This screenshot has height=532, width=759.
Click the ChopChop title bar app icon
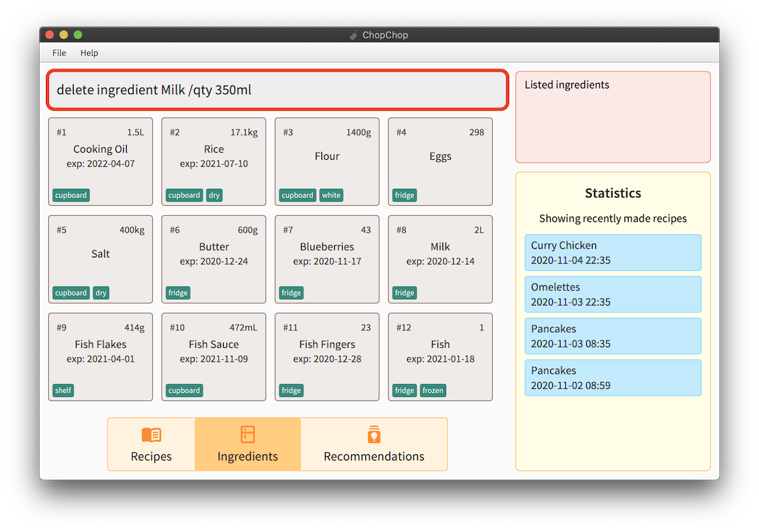point(354,35)
